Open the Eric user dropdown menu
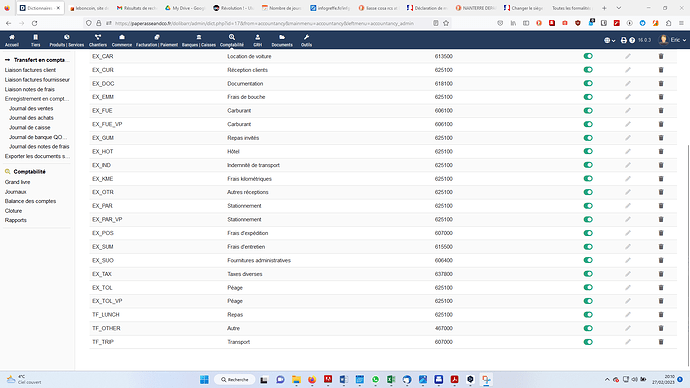 click(x=673, y=40)
